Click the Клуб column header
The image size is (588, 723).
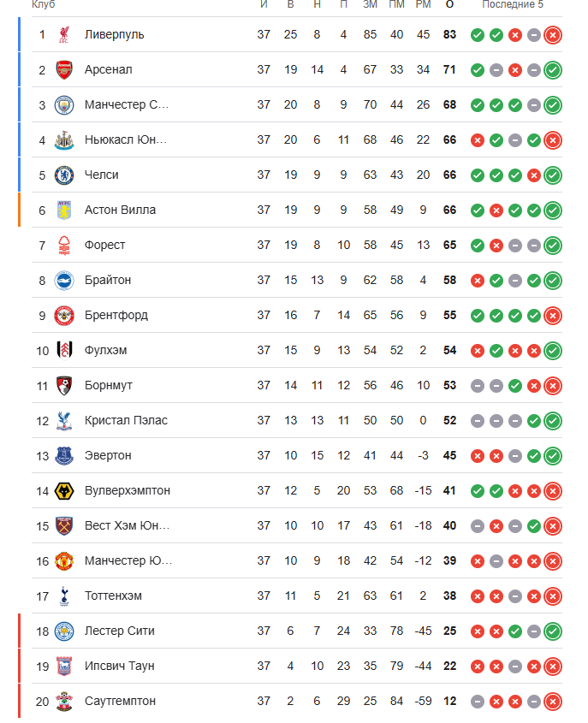pos(44,4)
